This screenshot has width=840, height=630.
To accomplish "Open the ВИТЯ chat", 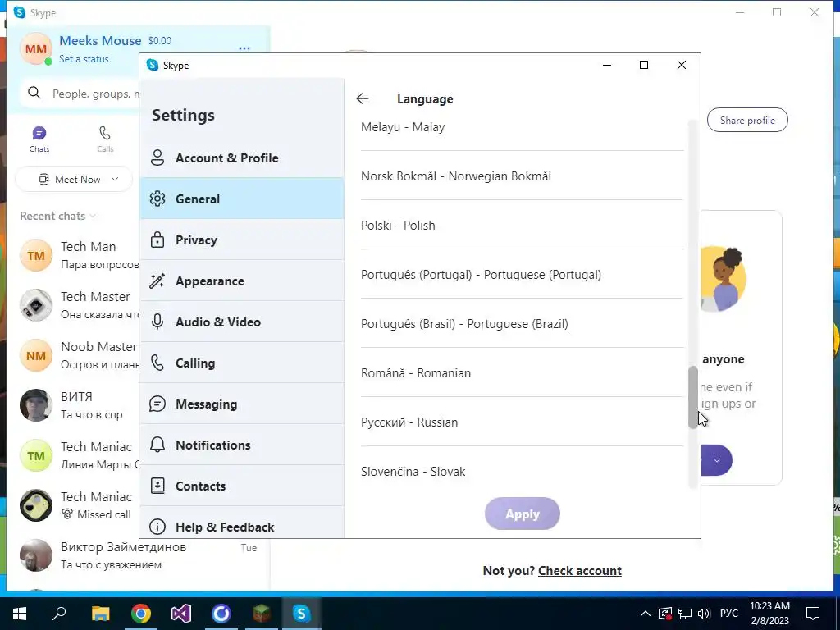I will tap(80, 405).
